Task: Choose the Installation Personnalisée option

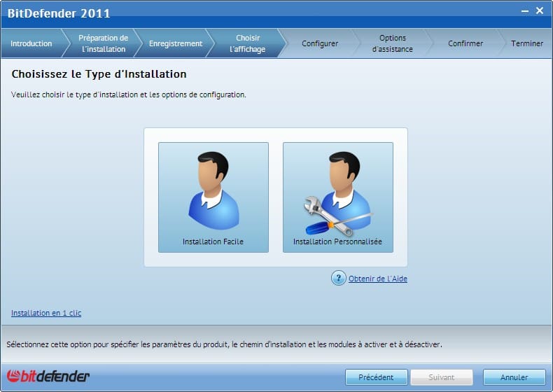Action: (x=338, y=197)
